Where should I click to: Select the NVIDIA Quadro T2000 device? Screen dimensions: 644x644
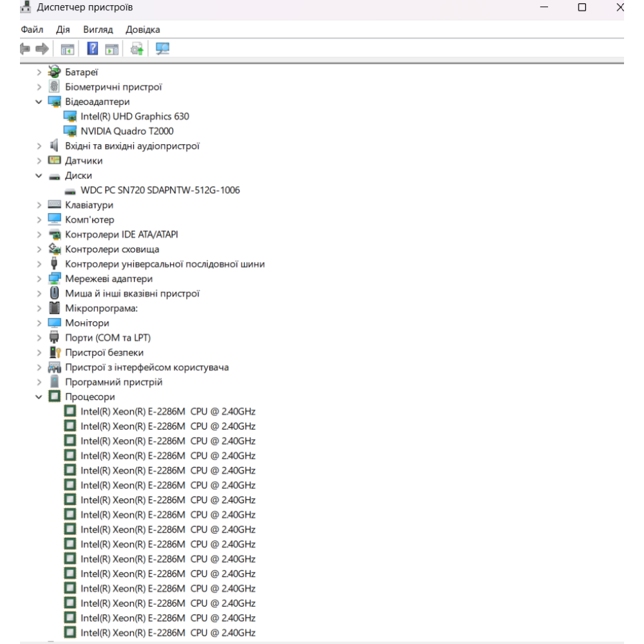(x=127, y=131)
